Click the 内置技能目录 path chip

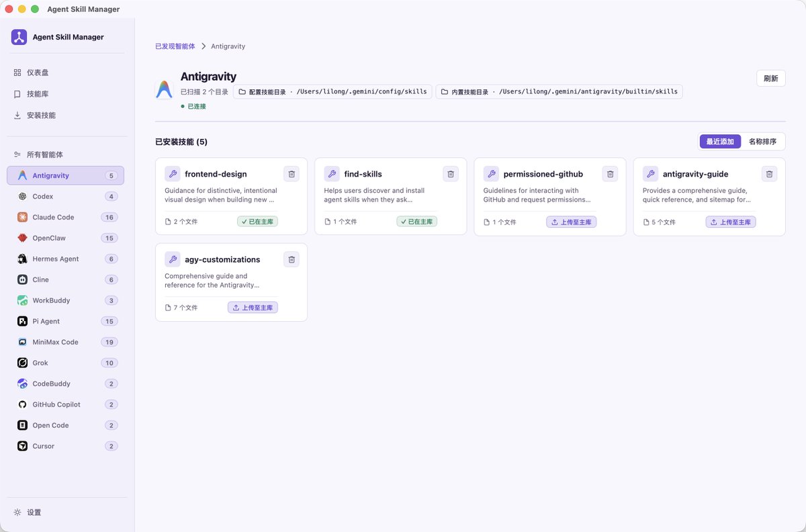(559, 91)
